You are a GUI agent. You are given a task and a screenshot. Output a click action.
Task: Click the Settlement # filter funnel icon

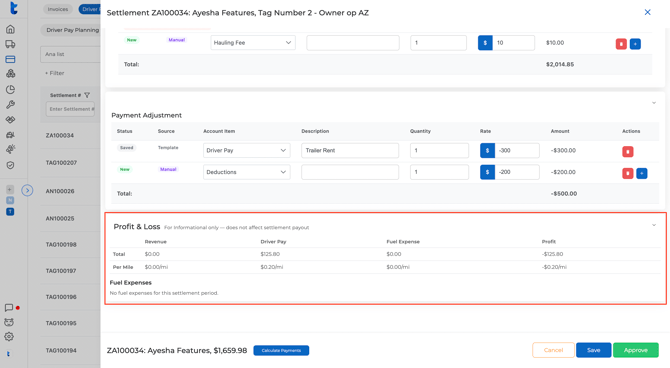coord(87,95)
